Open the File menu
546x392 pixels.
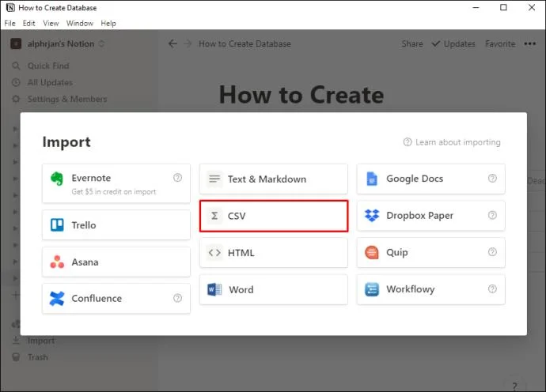[10, 24]
